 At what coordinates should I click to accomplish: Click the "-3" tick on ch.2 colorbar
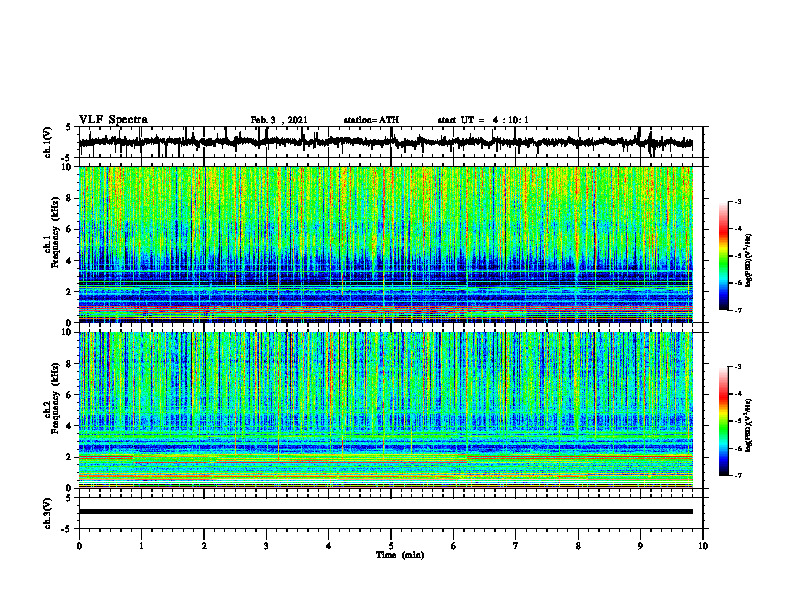(x=738, y=367)
